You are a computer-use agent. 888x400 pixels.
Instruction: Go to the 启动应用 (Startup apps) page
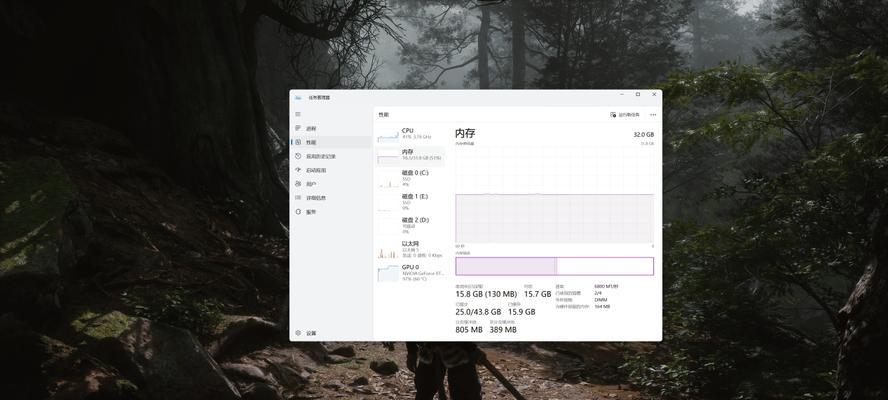(x=331, y=170)
